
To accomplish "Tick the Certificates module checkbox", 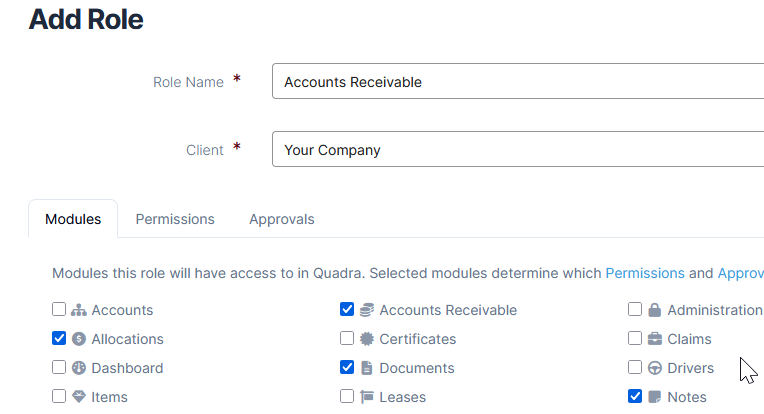I will click(347, 339).
